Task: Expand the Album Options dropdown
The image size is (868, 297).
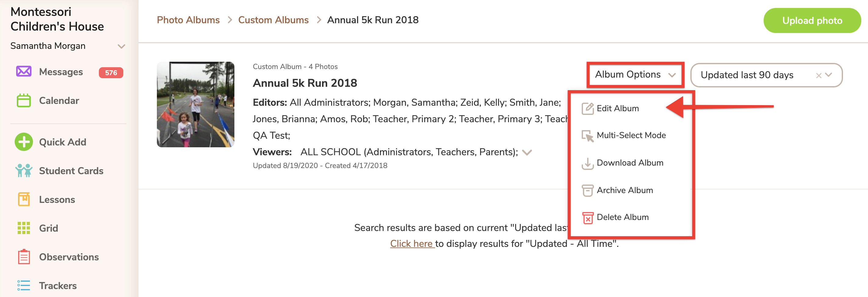Action: [635, 75]
